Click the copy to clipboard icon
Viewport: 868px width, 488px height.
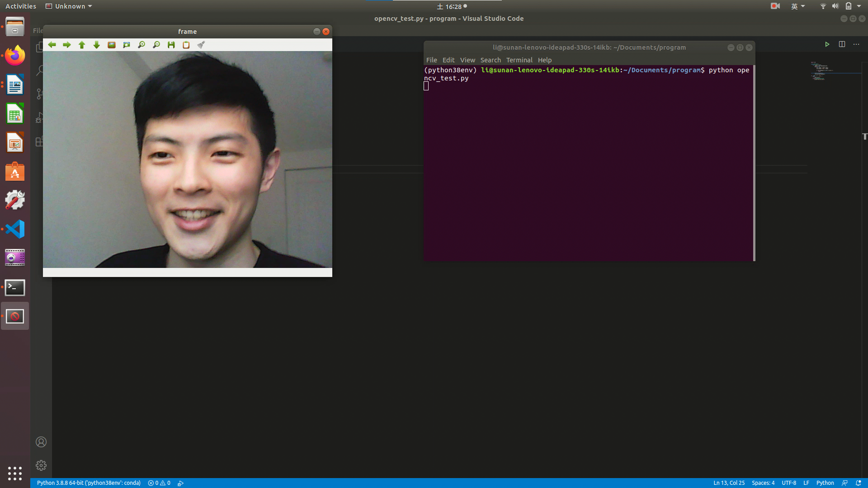click(x=186, y=45)
